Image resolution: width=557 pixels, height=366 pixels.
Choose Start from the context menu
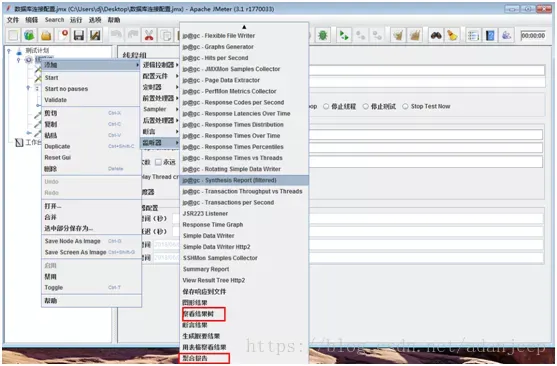91,77
